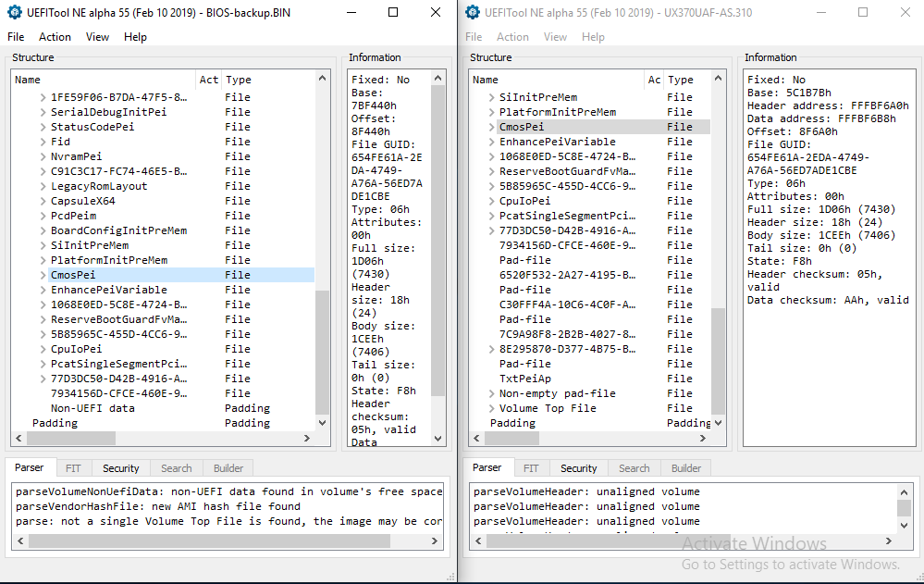Expand NvramPei node in BIOS-backup.BIN tree
The image size is (924, 584).
(43, 156)
